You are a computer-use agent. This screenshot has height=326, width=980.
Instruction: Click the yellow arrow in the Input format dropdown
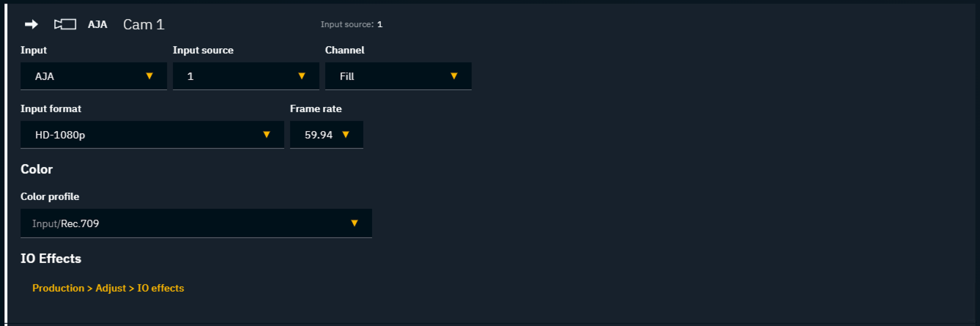267,134
